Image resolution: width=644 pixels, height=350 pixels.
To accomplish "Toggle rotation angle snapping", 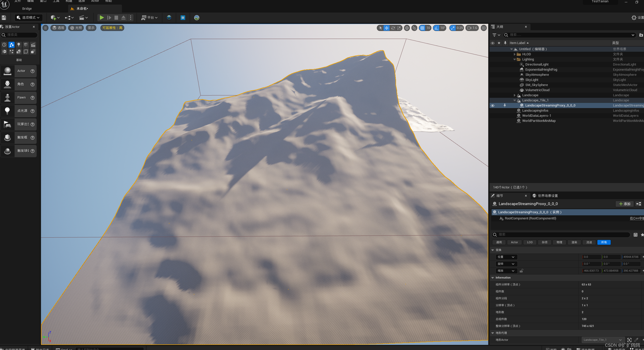I will (436, 28).
